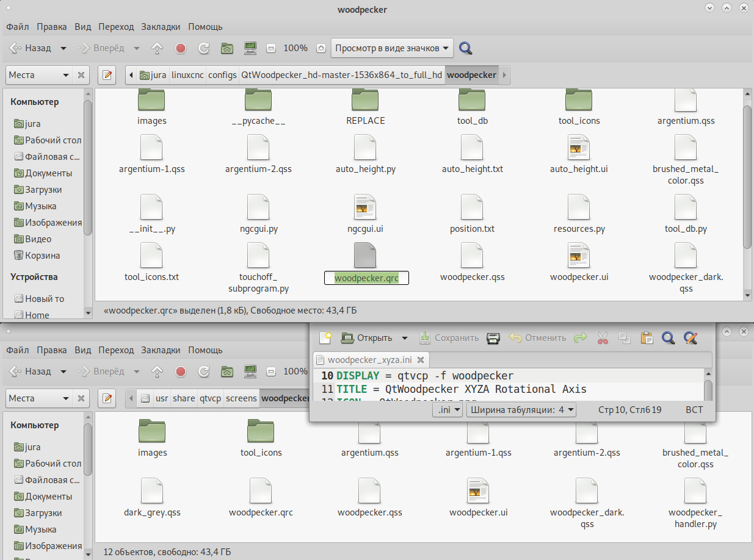
Task: Reload the lower file manager folder view
Action: point(204,372)
